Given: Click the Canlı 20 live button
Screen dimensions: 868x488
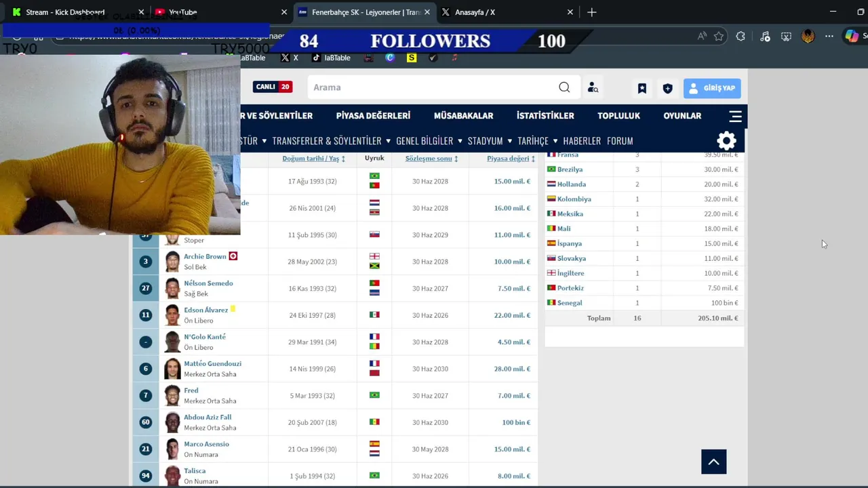Looking at the screenshot, I should point(273,87).
